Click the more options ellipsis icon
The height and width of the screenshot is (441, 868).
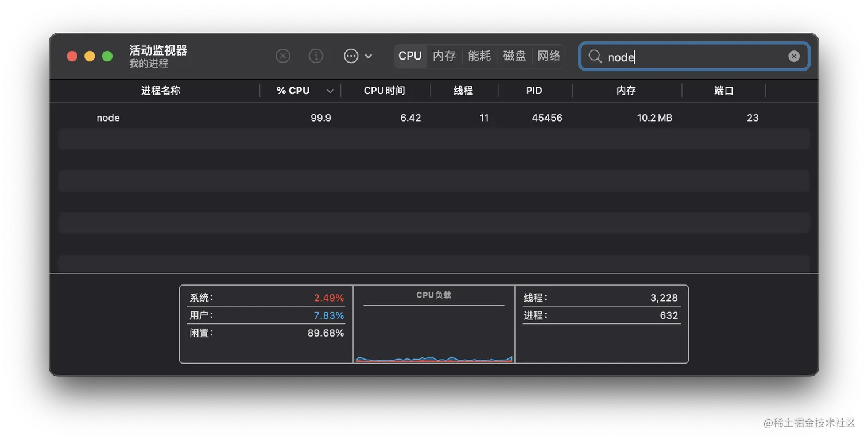point(351,56)
